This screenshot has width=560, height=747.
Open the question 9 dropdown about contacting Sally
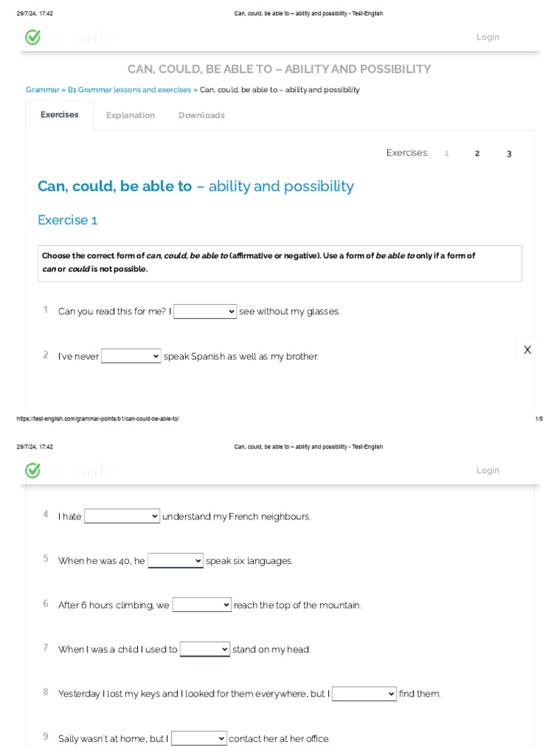click(x=199, y=738)
